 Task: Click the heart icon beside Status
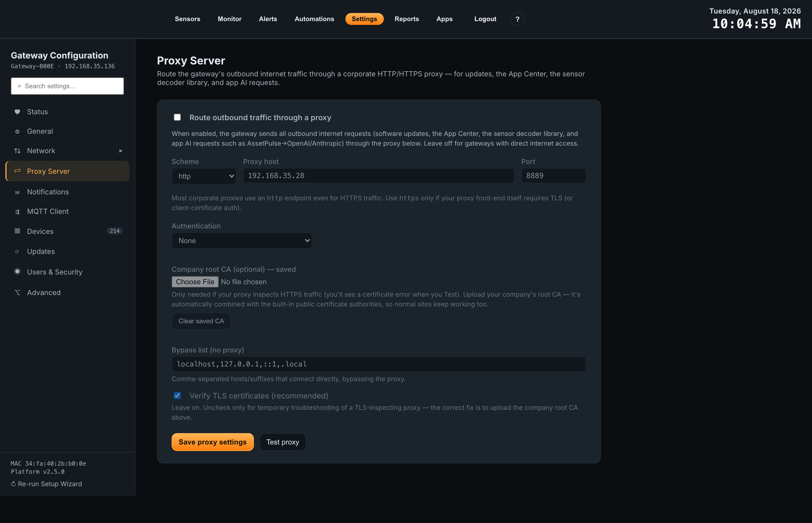17,112
